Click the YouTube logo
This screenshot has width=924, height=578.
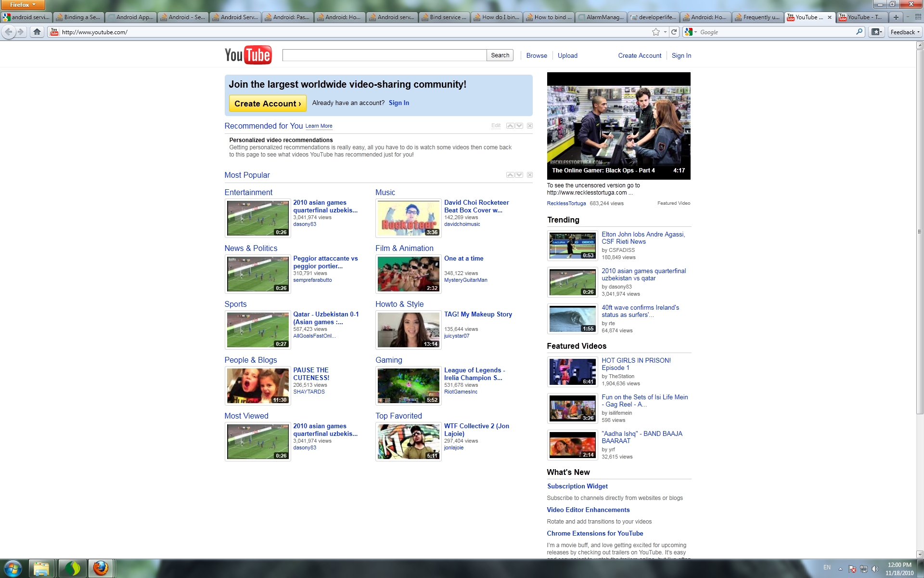coord(248,55)
